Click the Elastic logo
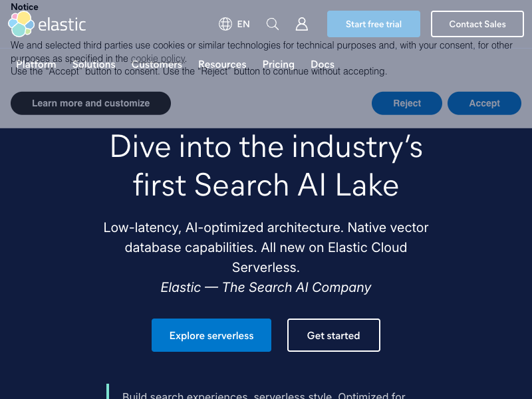 pyautogui.click(x=47, y=24)
